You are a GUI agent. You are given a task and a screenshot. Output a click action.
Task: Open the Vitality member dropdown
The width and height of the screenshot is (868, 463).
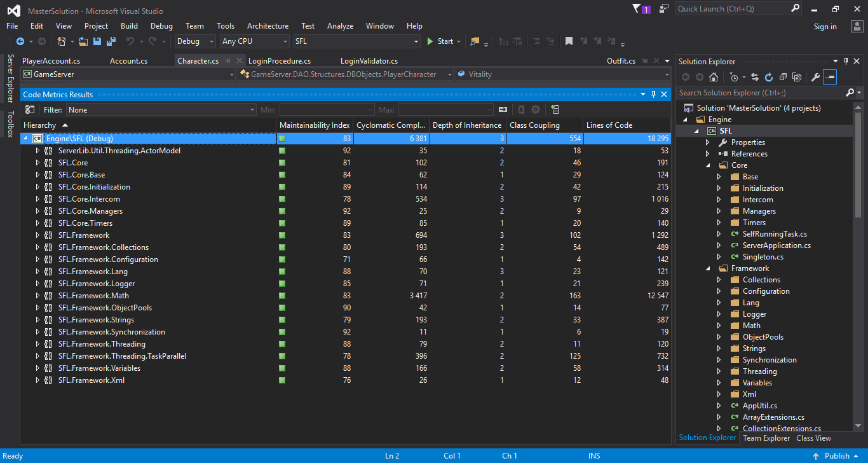point(562,74)
